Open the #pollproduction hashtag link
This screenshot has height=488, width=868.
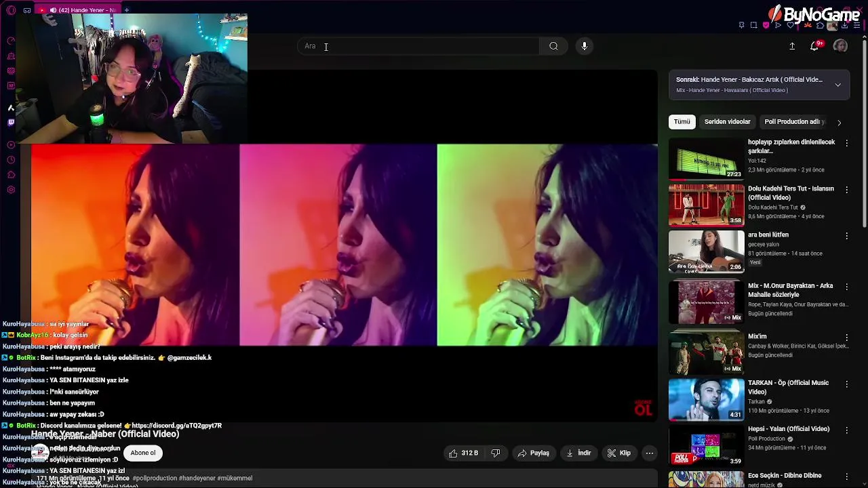[155, 478]
